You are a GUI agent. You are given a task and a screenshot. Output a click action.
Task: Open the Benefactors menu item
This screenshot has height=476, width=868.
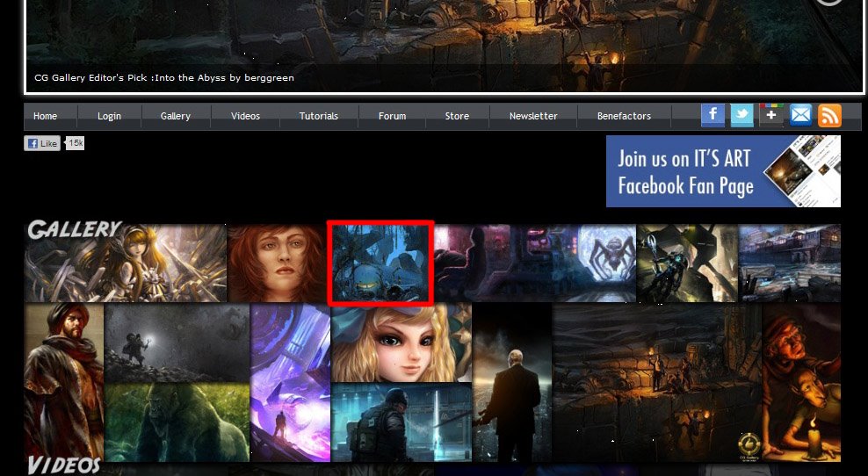624,116
